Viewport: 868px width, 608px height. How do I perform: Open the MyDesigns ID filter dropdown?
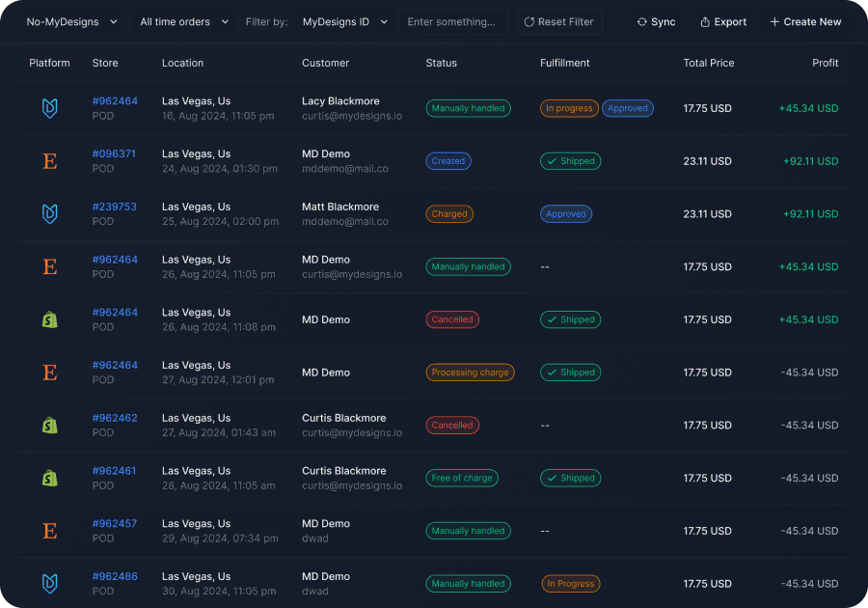click(344, 22)
